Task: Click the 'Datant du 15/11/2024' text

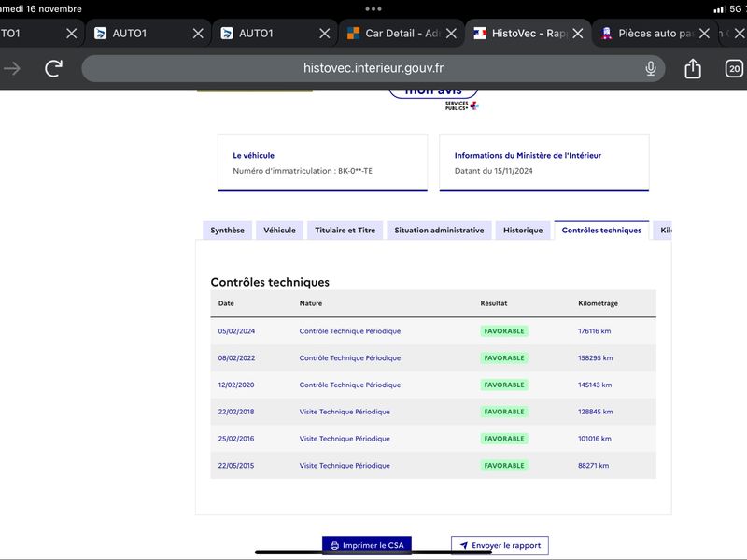Action: (494, 171)
